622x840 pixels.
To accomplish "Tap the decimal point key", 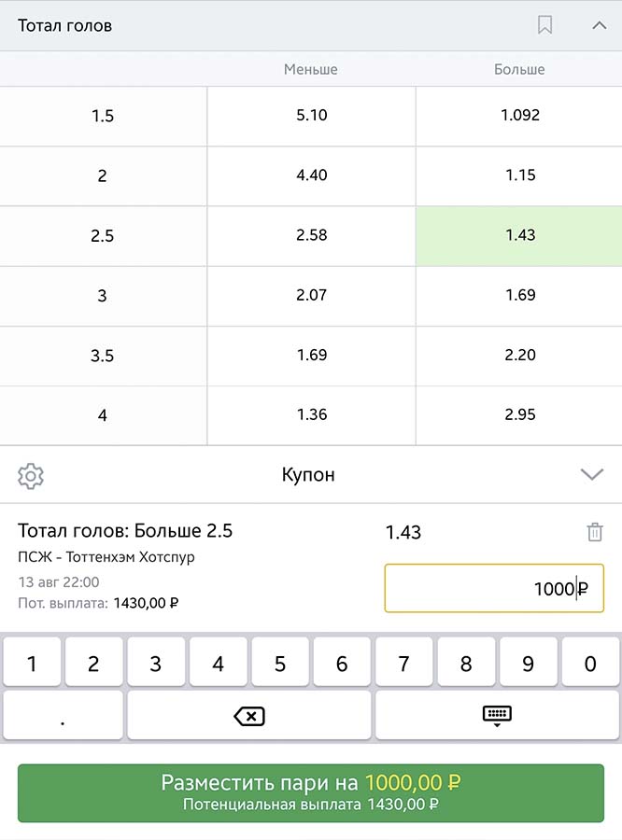I will [x=63, y=716].
